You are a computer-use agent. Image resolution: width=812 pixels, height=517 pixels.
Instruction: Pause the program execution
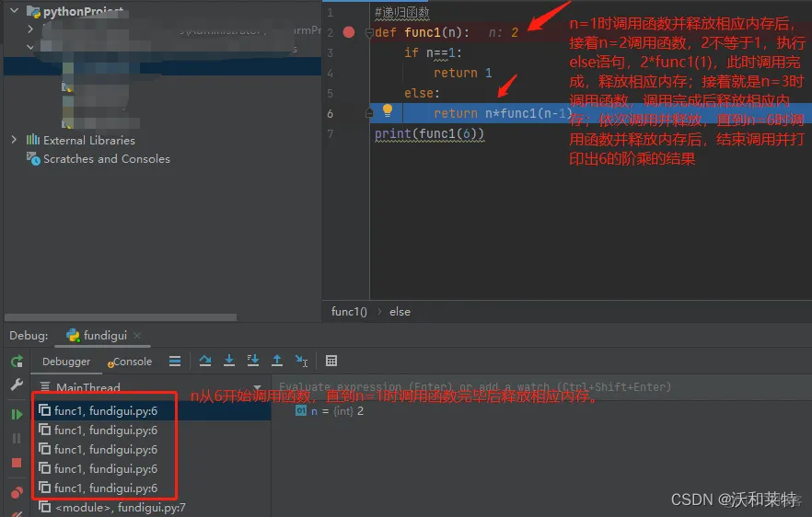pos(17,438)
